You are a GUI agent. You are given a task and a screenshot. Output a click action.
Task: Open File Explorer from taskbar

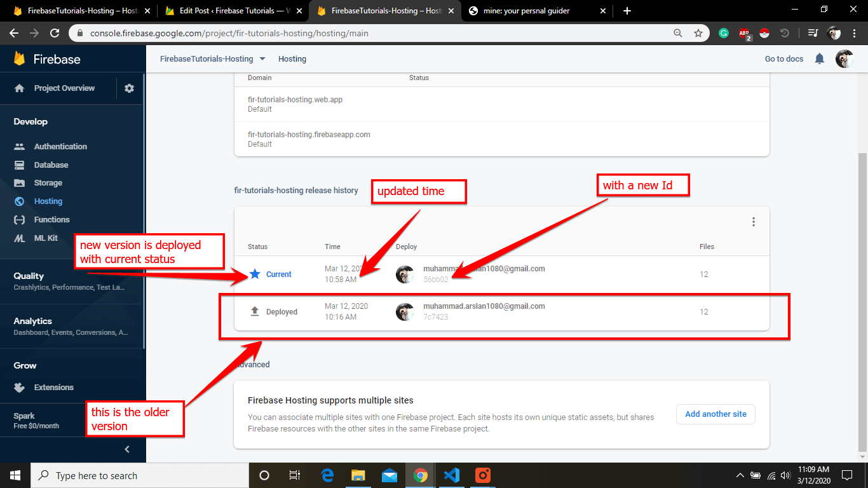pos(358,475)
